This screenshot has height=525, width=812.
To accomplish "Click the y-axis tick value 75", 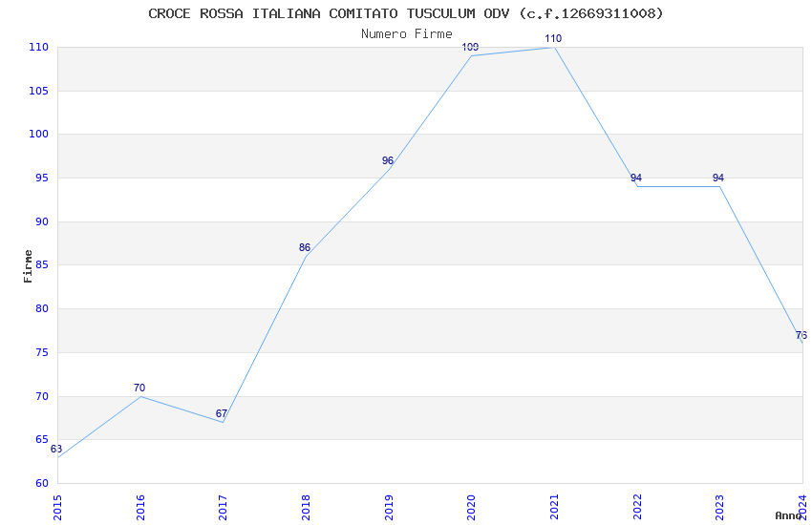I will pos(42,353).
